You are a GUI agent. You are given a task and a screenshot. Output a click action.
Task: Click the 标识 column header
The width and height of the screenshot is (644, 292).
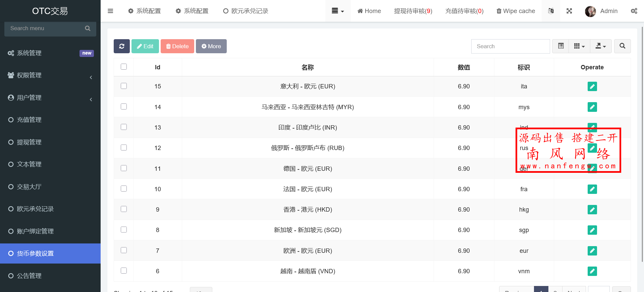524,67
